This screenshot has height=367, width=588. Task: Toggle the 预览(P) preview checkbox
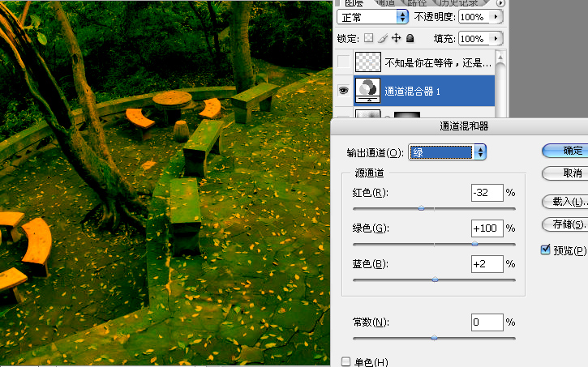tap(546, 250)
